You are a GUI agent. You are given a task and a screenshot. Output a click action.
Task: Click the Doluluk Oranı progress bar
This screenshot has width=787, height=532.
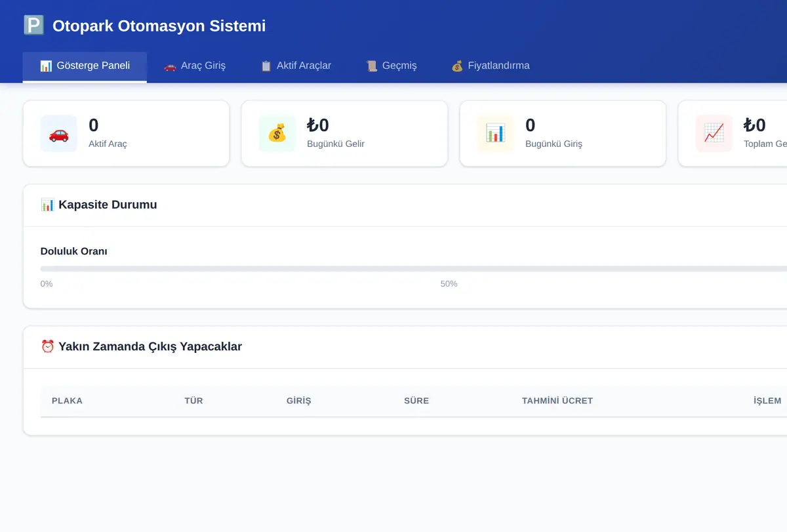(414, 269)
